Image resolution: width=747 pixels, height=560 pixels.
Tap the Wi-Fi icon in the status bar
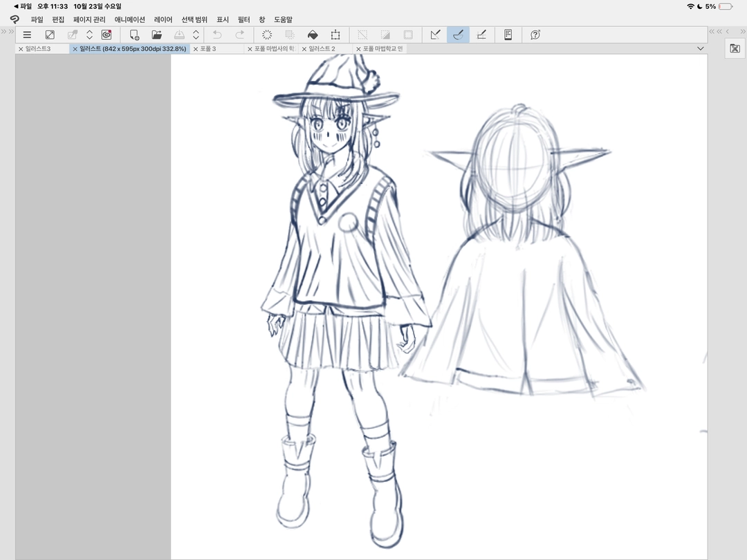(690, 6)
